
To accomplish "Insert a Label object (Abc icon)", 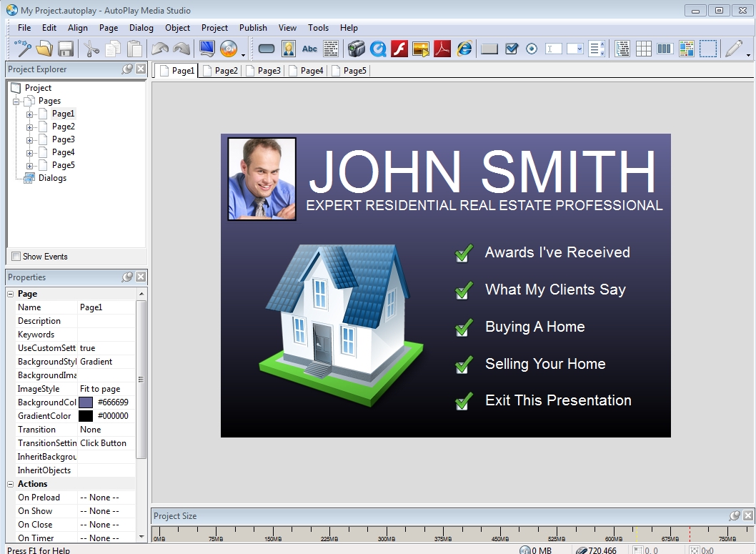I will (309, 49).
